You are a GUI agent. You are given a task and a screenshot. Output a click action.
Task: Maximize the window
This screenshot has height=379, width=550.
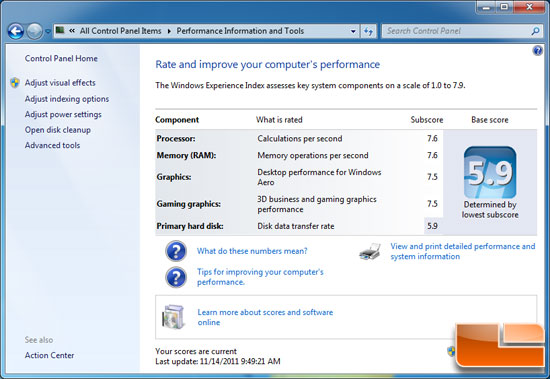pos(504,7)
